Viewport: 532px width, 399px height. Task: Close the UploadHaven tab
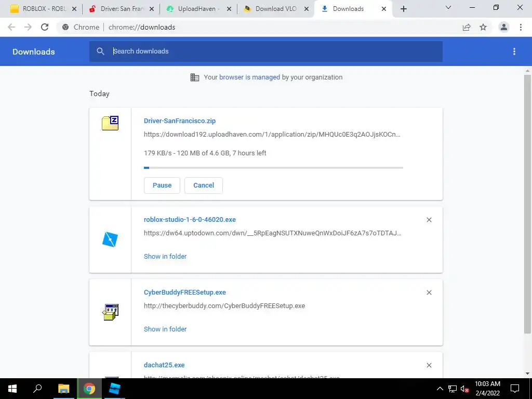(x=229, y=9)
